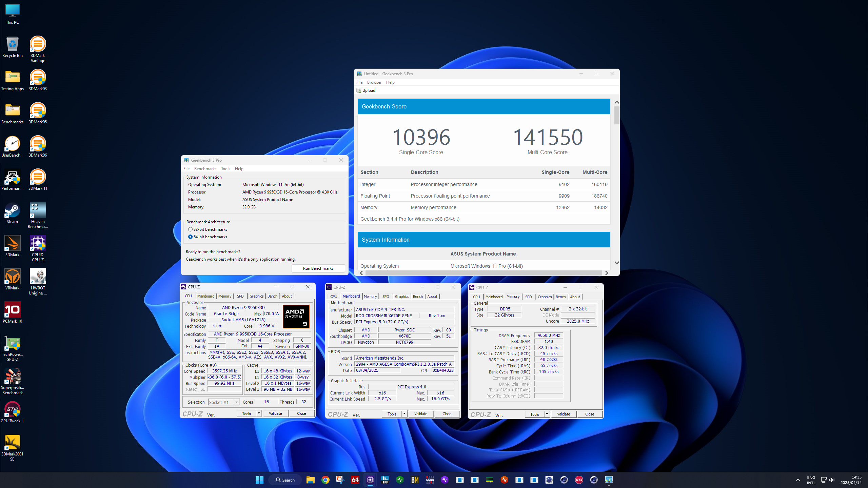Open the Socket #1 selection dropdown
Image resolution: width=868 pixels, height=488 pixels.
coord(236,402)
